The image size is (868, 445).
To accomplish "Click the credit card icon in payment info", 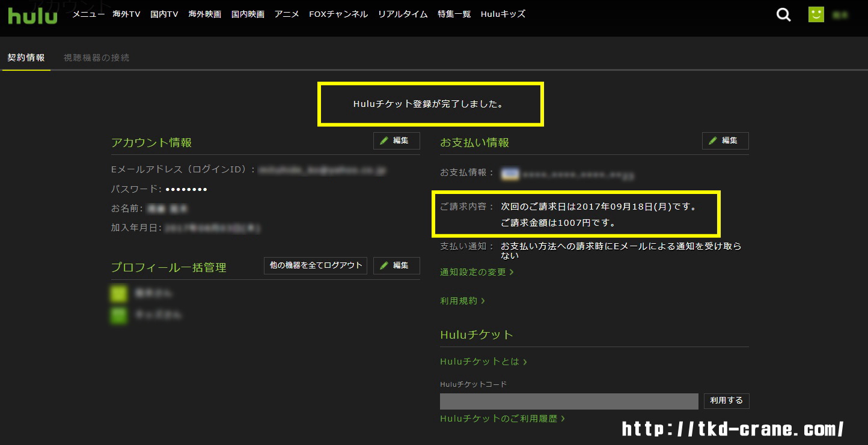I will pos(510,174).
